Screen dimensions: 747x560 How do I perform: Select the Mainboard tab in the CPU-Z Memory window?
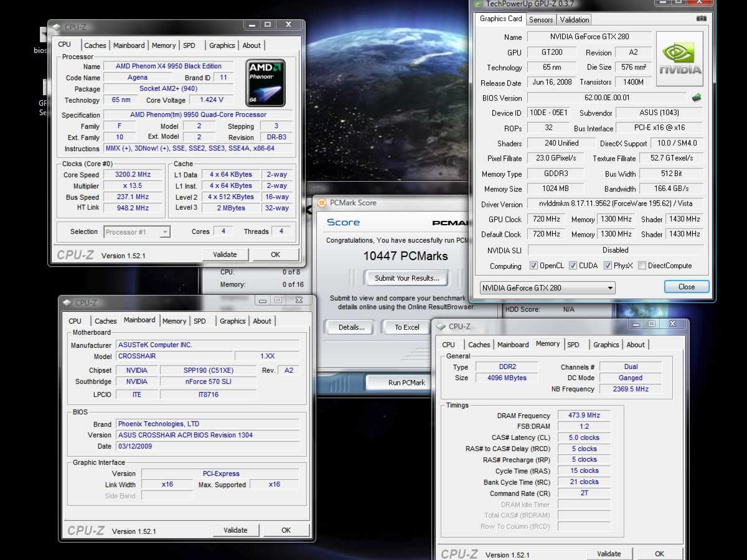[x=513, y=345]
